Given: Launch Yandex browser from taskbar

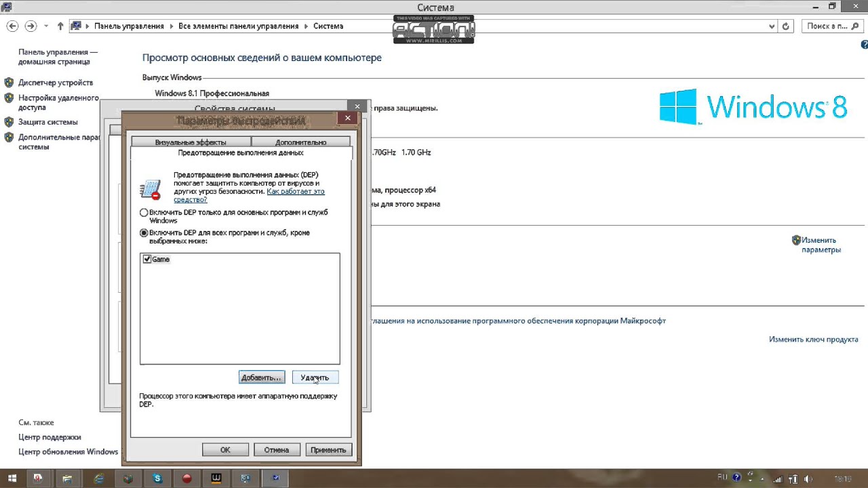Looking at the screenshot, I should pos(38,478).
